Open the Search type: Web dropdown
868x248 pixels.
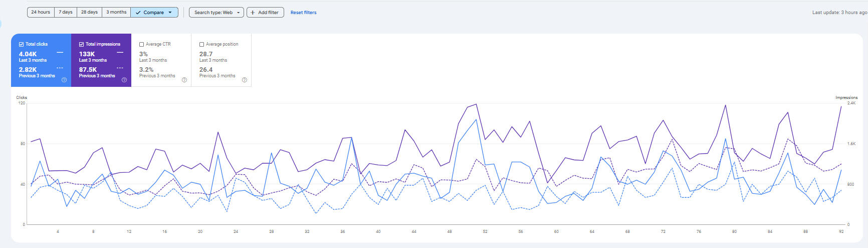pos(216,13)
